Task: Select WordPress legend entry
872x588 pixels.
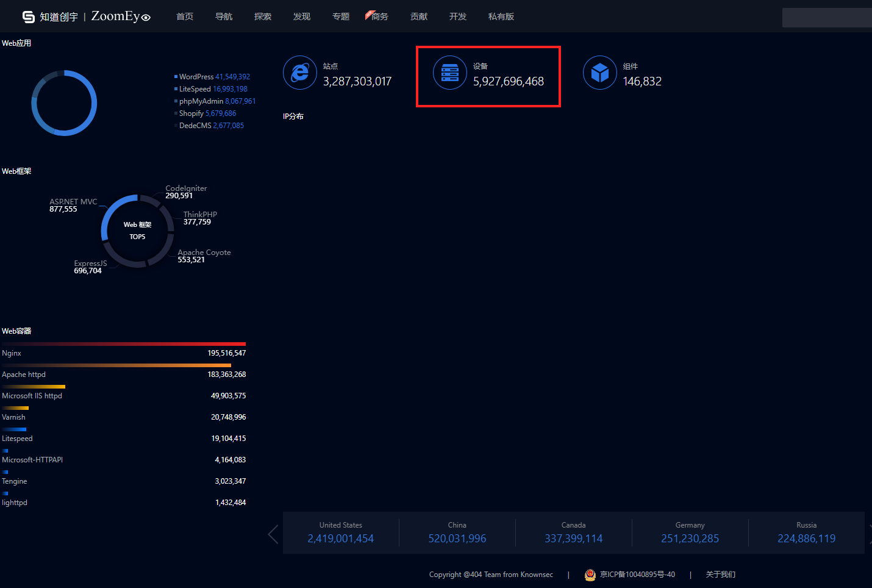Action: [212, 77]
